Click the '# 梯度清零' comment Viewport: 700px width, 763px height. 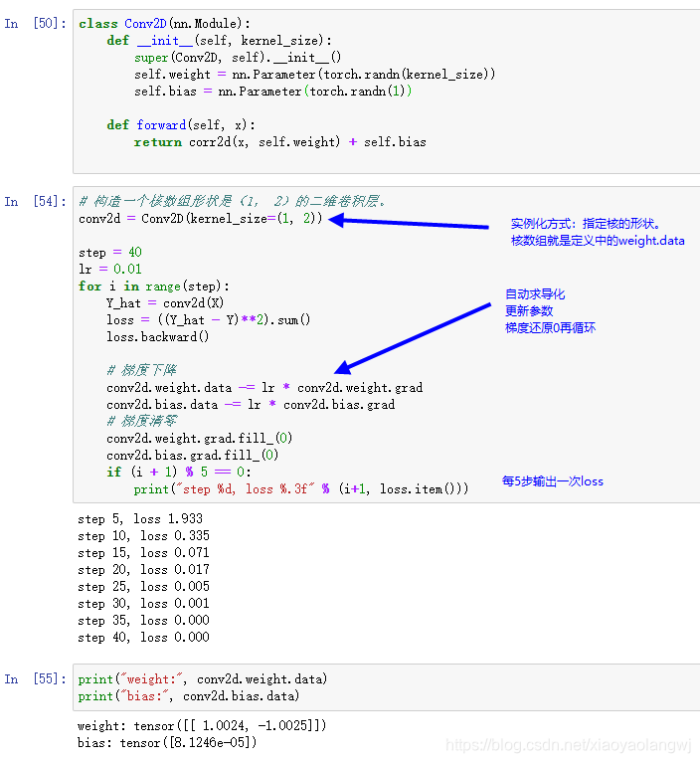[141, 421]
